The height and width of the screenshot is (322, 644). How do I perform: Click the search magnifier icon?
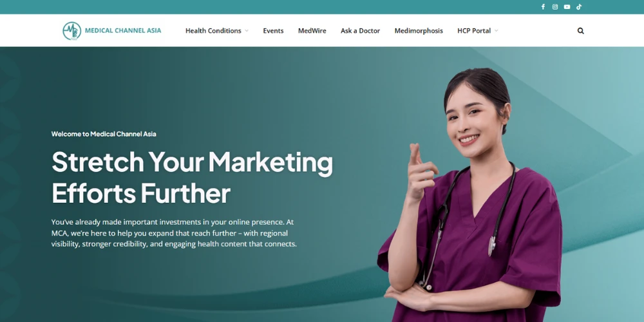(x=580, y=31)
